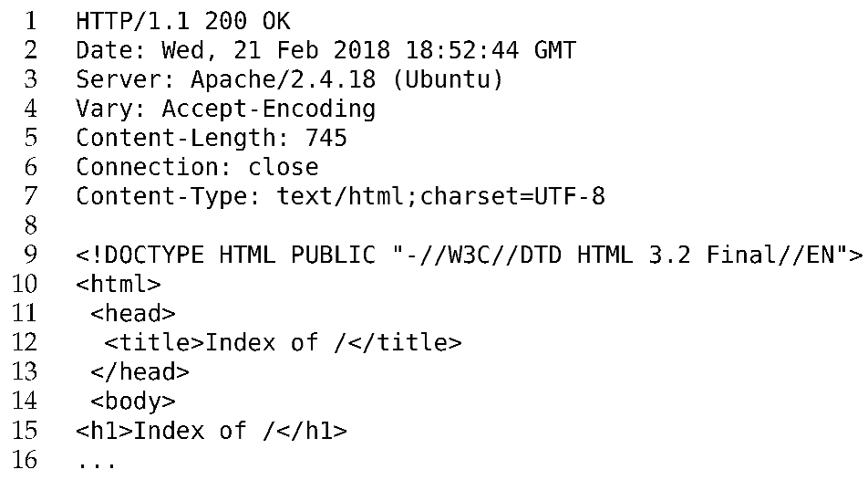Click the h1 Index of / line
Image resolution: width=868 pixels, height=480 pixels.
tap(212, 430)
